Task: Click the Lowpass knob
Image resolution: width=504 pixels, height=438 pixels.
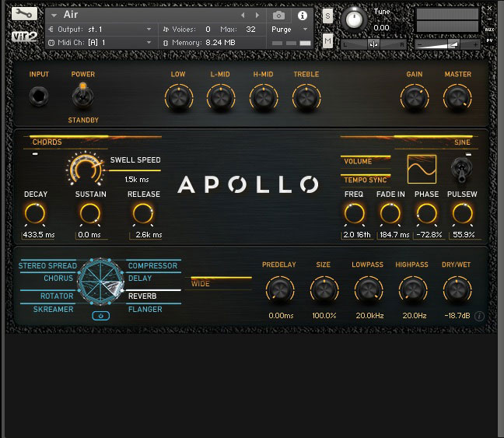Action: click(x=369, y=290)
